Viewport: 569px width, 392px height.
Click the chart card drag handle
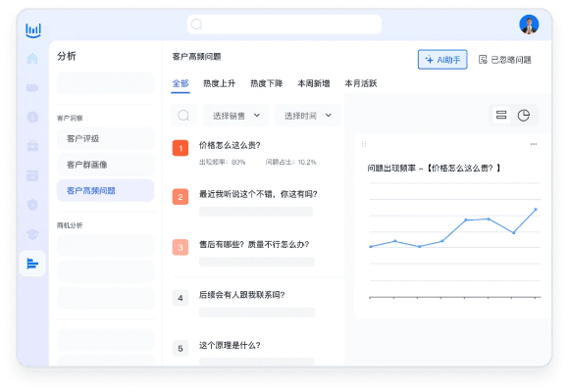tap(364, 144)
